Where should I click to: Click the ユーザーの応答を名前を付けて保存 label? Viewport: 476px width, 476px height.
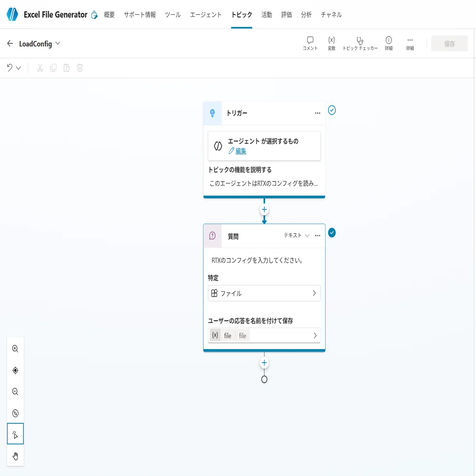pyautogui.click(x=250, y=321)
